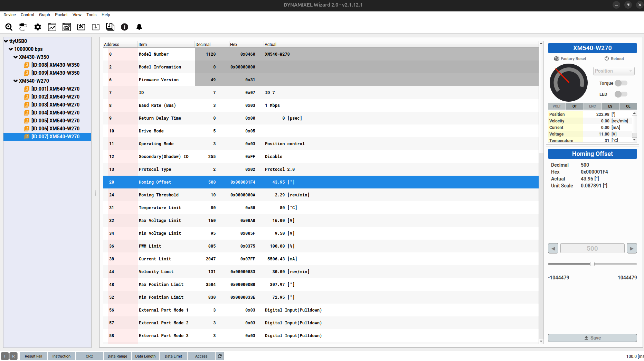This screenshot has width=644, height=361.
Task: Select the Current Limit row
Action: pos(321,259)
